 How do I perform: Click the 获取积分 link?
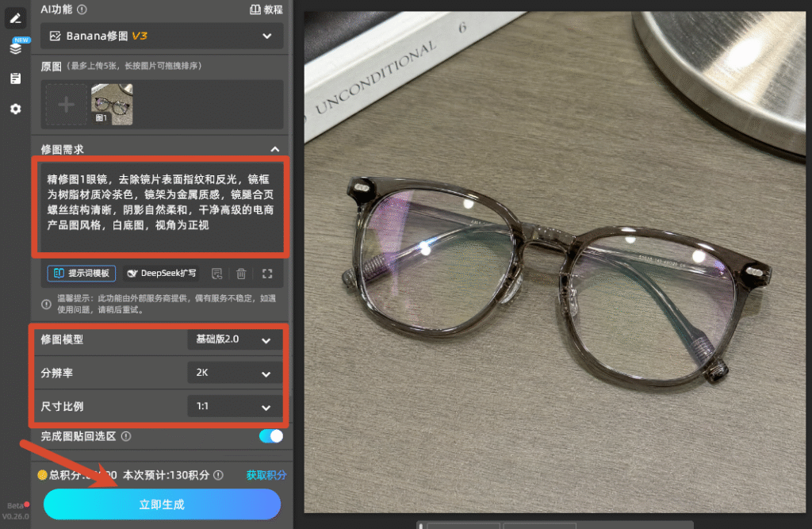click(266, 475)
